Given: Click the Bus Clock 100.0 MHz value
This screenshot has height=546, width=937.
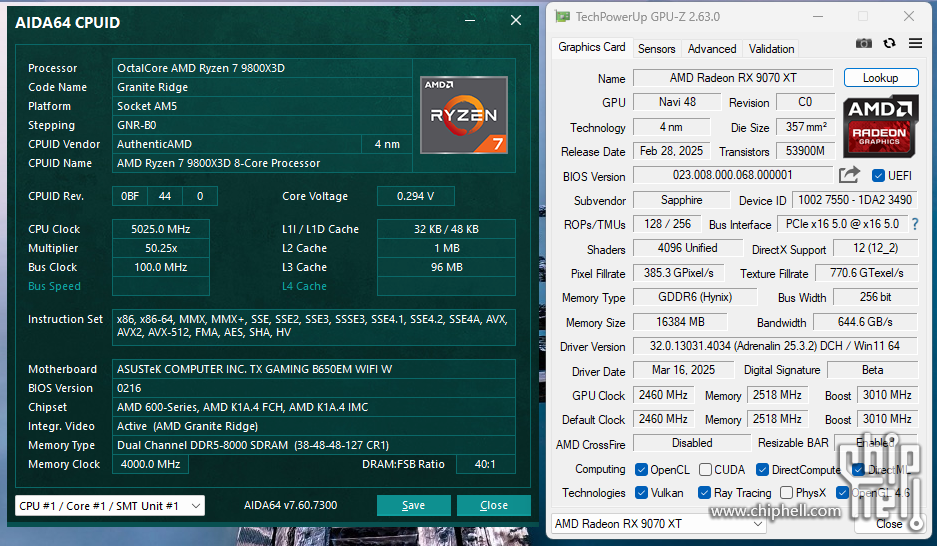Looking at the screenshot, I should coord(161,267).
